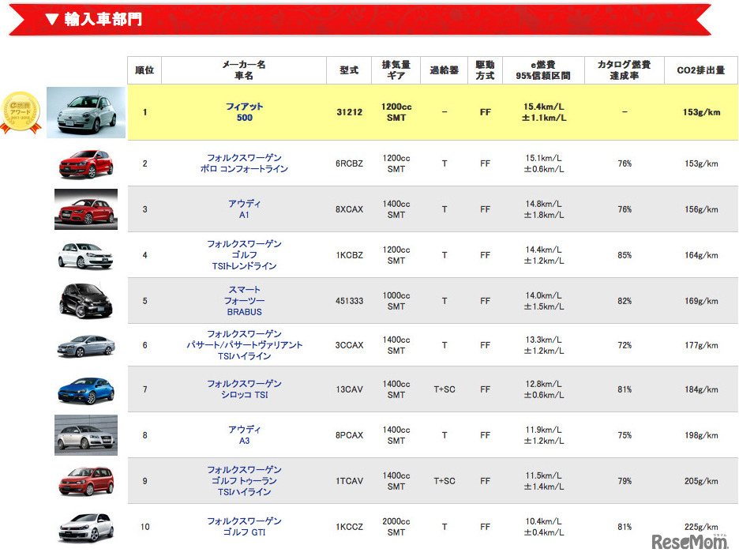The height and width of the screenshot is (560, 739).
Task: Click the 15.1km/L fuel economy value
Action: click(x=543, y=158)
